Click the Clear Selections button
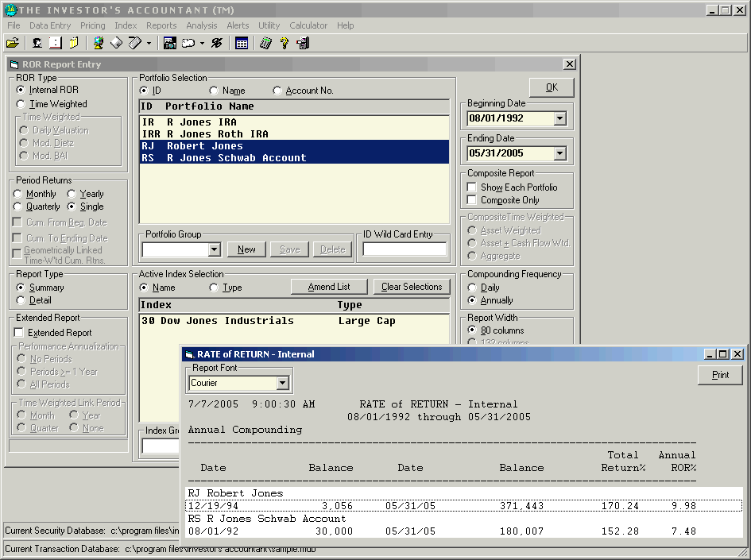751x560 pixels. (412, 287)
